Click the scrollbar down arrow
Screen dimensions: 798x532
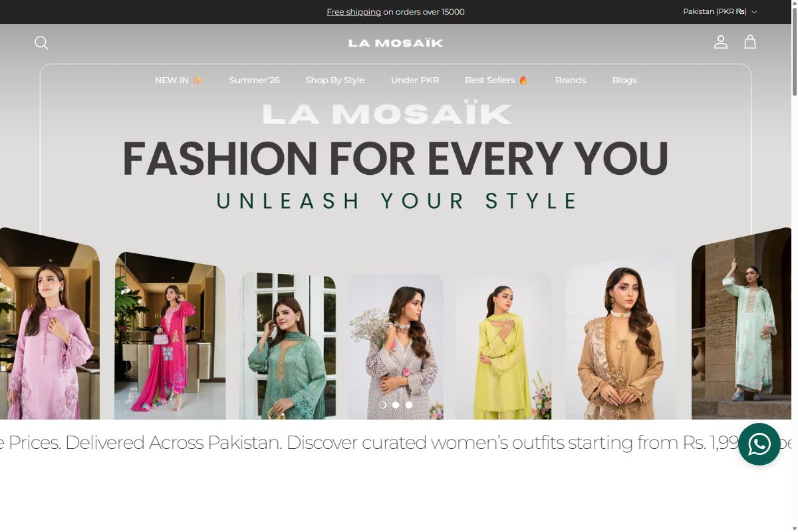pos(795,528)
